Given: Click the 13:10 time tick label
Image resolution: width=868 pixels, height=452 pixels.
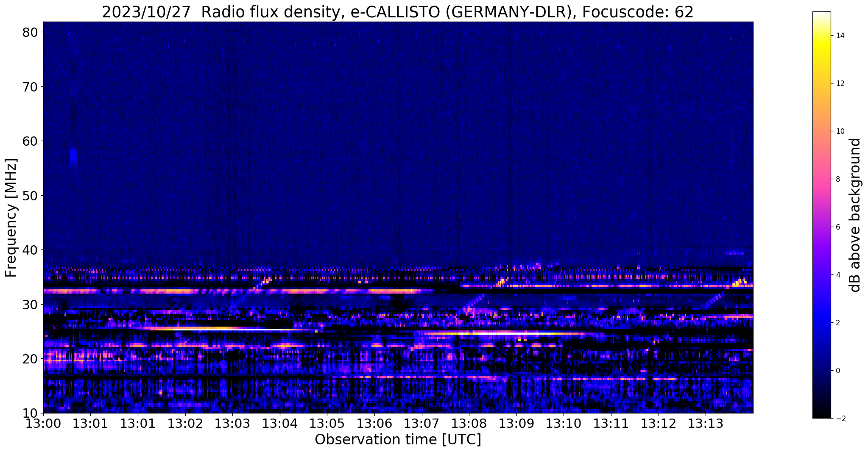Looking at the screenshot, I should [564, 424].
